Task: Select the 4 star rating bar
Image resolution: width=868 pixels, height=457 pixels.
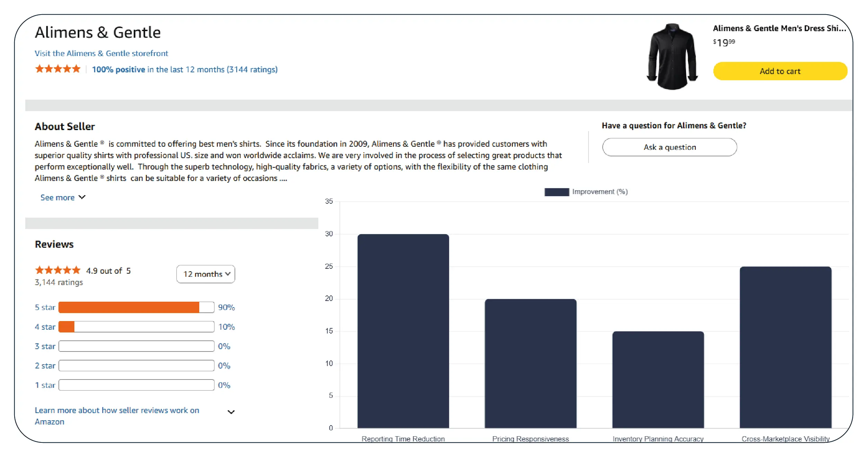Action: point(136,327)
